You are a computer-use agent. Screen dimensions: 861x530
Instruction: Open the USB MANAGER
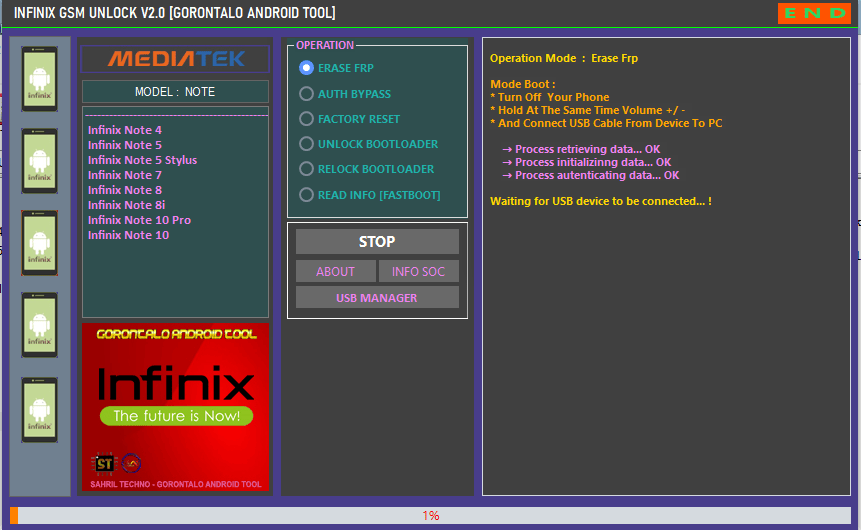(377, 298)
